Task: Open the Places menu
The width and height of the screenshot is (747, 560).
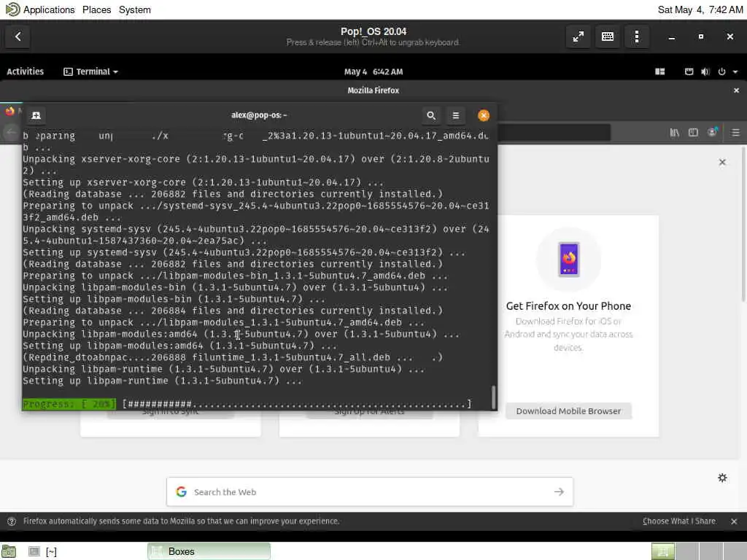Action: click(x=96, y=9)
